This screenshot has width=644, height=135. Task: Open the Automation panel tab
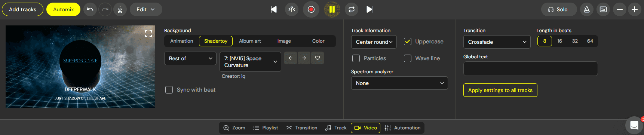click(403, 128)
